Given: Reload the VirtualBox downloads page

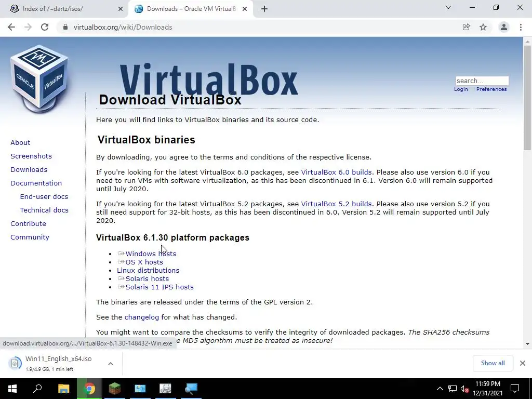Looking at the screenshot, I should click(x=45, y=27).
